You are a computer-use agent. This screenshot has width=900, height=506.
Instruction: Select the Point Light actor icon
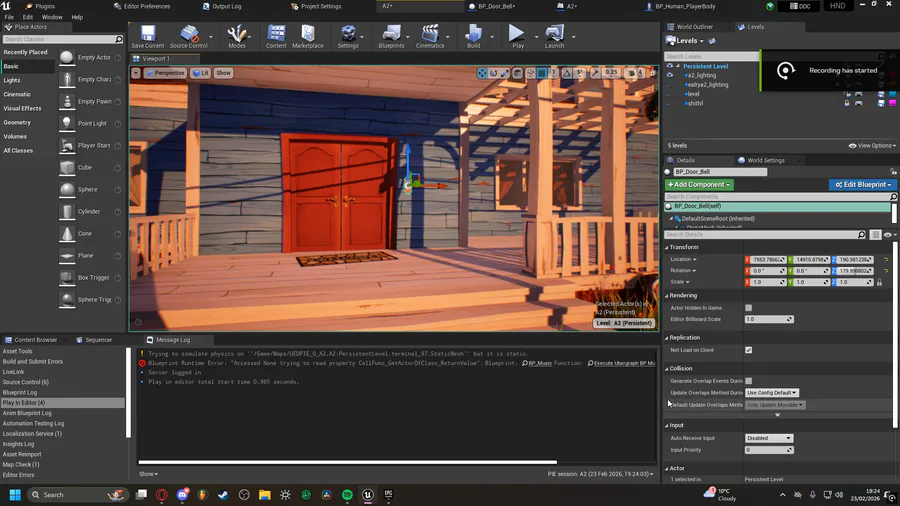pyautogui.click(x=67, y=123)
